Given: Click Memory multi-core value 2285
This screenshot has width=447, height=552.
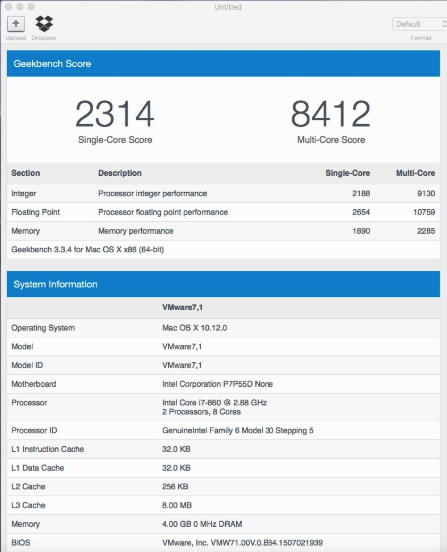Looking at the screenshot, I should point(426,231).
